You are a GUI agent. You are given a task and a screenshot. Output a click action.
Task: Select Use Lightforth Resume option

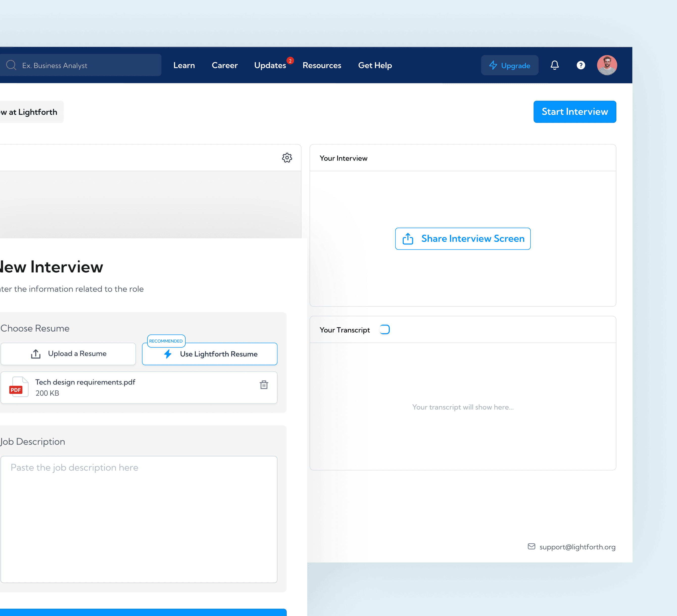210,354
